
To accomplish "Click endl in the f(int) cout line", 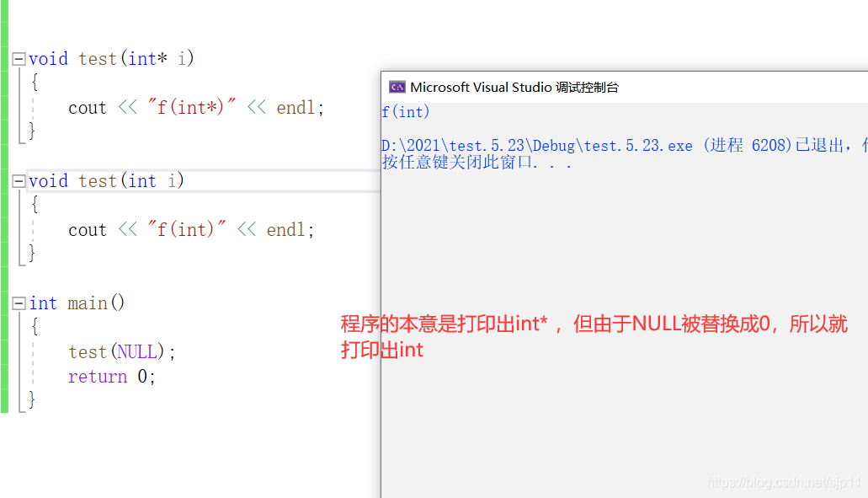I will pos(285,229).
